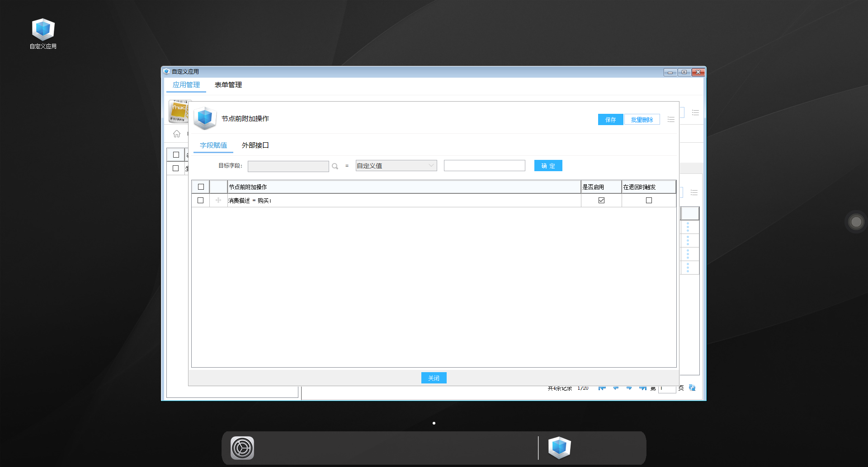Go to the previous page in pagination
This screenshot has width=868, height=467.
point(615,388)
